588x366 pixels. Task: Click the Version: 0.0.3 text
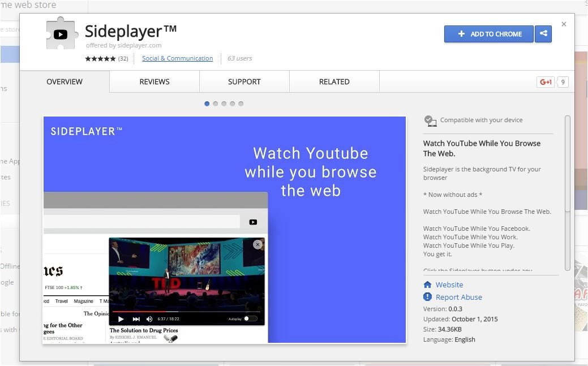tap(443, 309)
